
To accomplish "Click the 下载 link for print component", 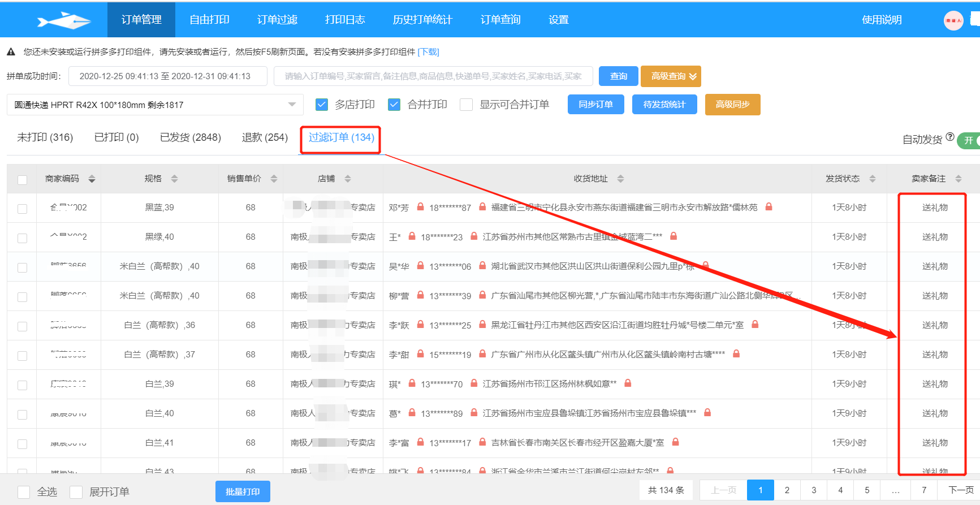I will click(428, 52).
